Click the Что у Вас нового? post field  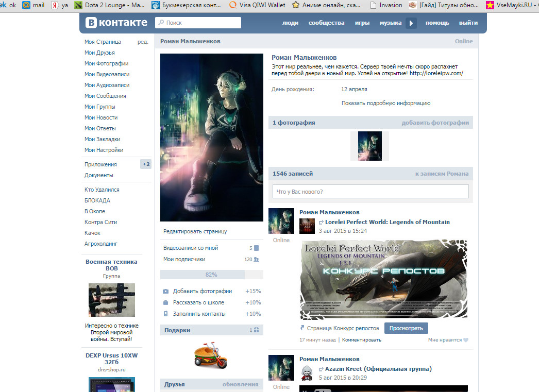(x=370, y=191)
